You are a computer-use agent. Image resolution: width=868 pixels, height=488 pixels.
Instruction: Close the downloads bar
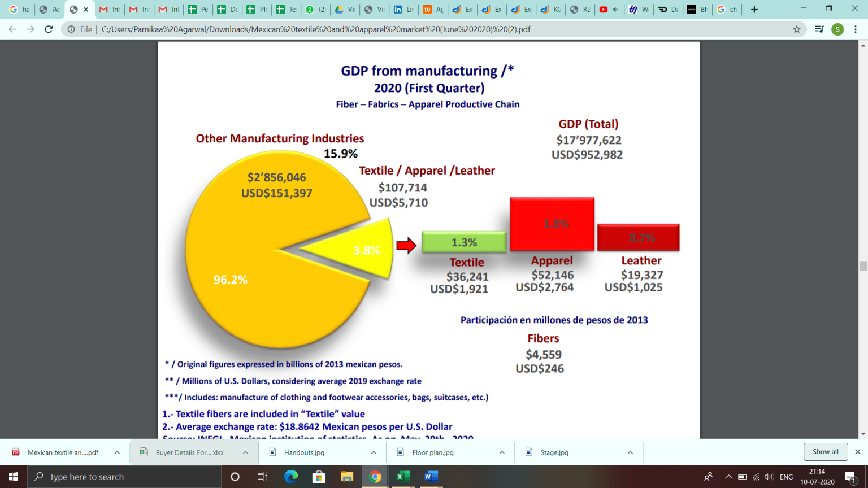(x=858, y=452)
